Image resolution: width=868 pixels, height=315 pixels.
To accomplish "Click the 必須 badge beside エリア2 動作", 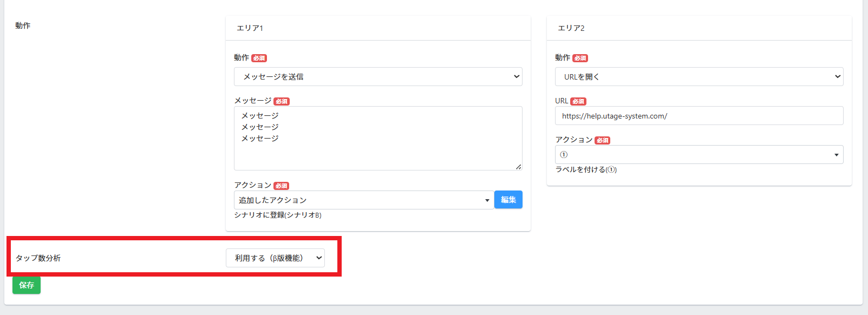I will [580, 58].
